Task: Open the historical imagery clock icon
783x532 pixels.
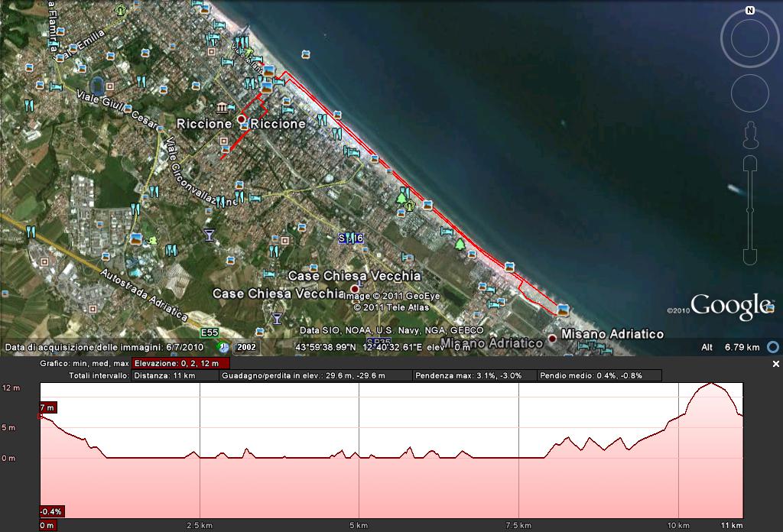Action: (x=223, y=347)
